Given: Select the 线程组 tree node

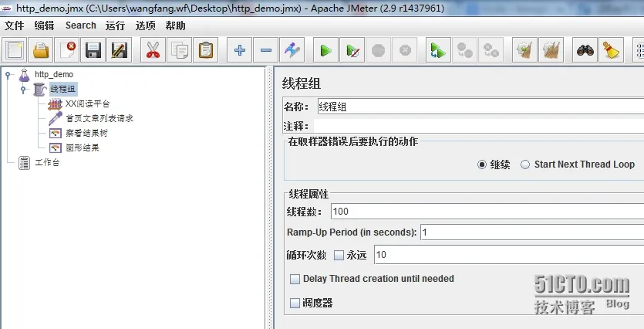Looking at the screenshot, I should click(x=62, y=89).
